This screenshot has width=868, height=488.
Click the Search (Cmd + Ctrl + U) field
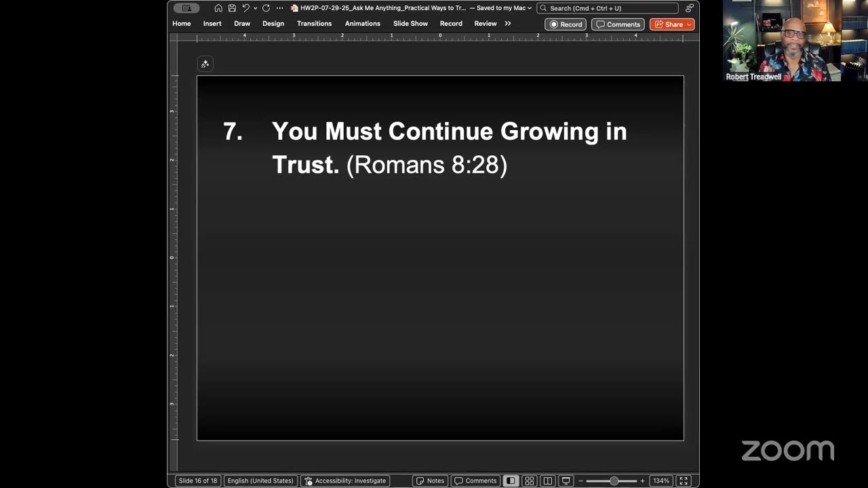(x=608, y=8)
